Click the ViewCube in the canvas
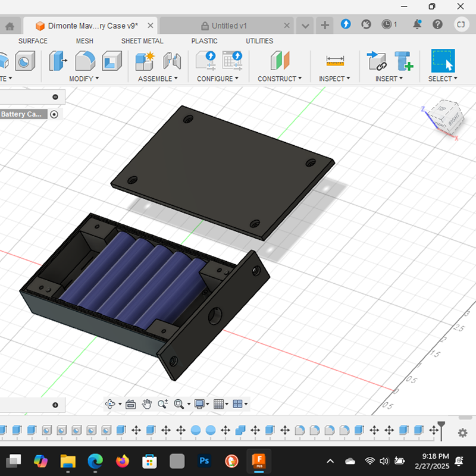 446,117
